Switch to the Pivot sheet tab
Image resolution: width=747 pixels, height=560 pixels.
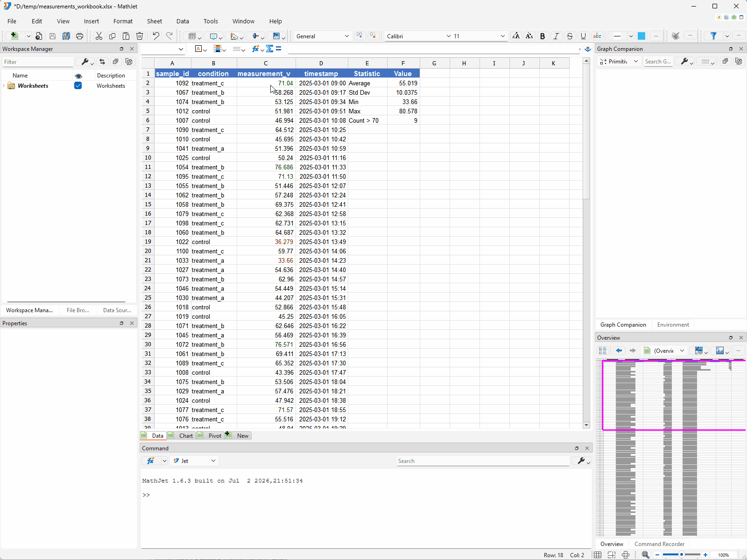coord(211,435)
